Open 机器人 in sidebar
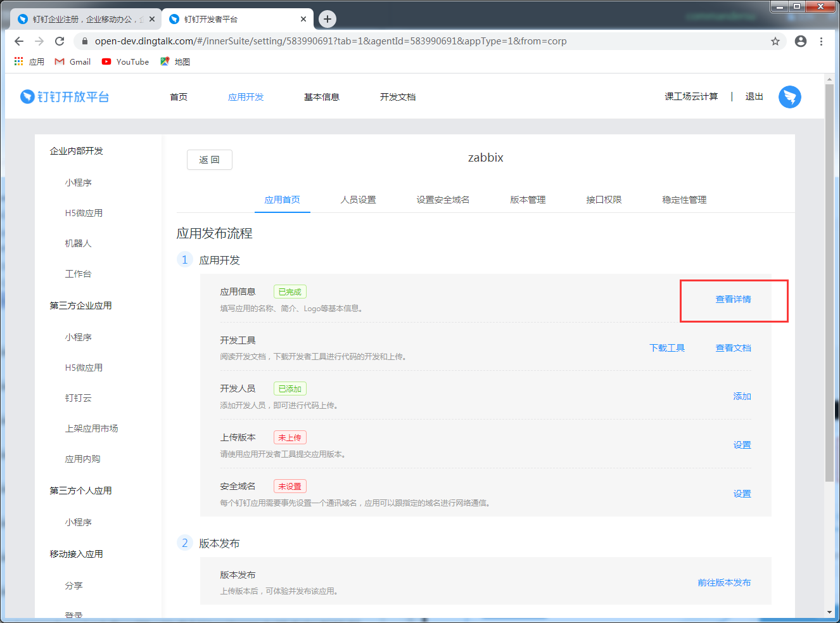 click(x=79, y=243)
